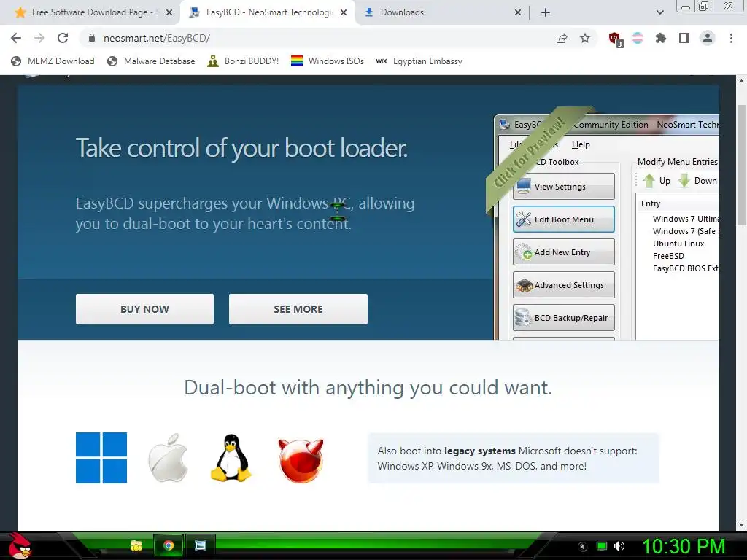Open Egyptian Embassy bookmark

coord(419,61)
